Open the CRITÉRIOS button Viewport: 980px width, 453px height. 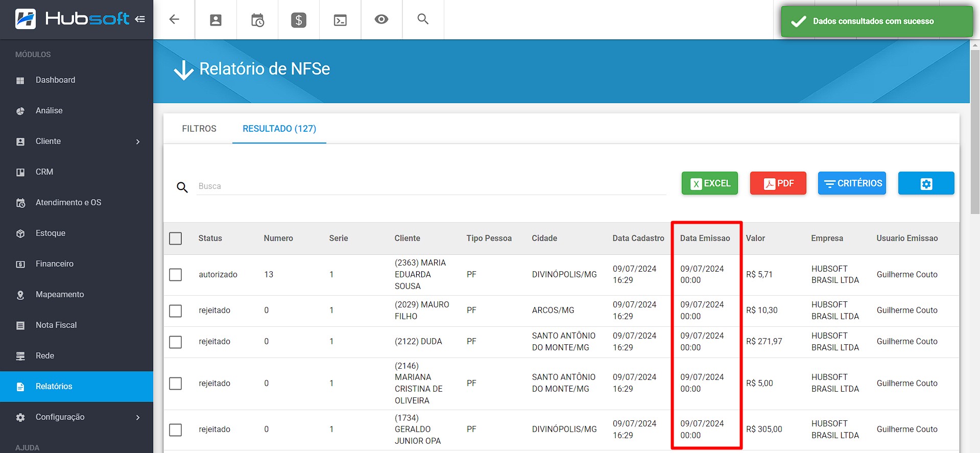(x=852, y=183)
